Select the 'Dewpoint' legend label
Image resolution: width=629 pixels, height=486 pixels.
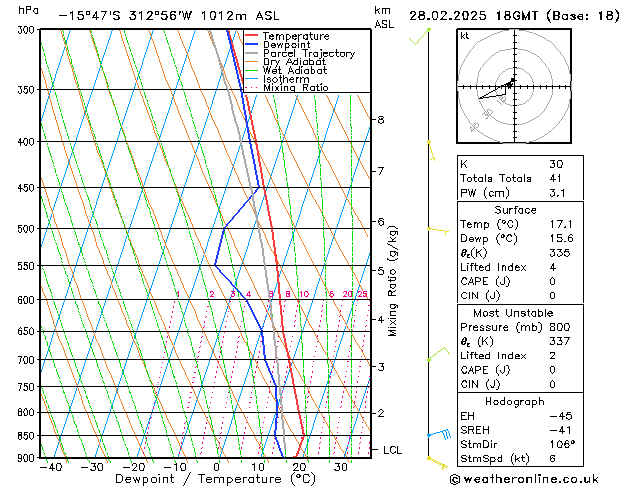286,45
